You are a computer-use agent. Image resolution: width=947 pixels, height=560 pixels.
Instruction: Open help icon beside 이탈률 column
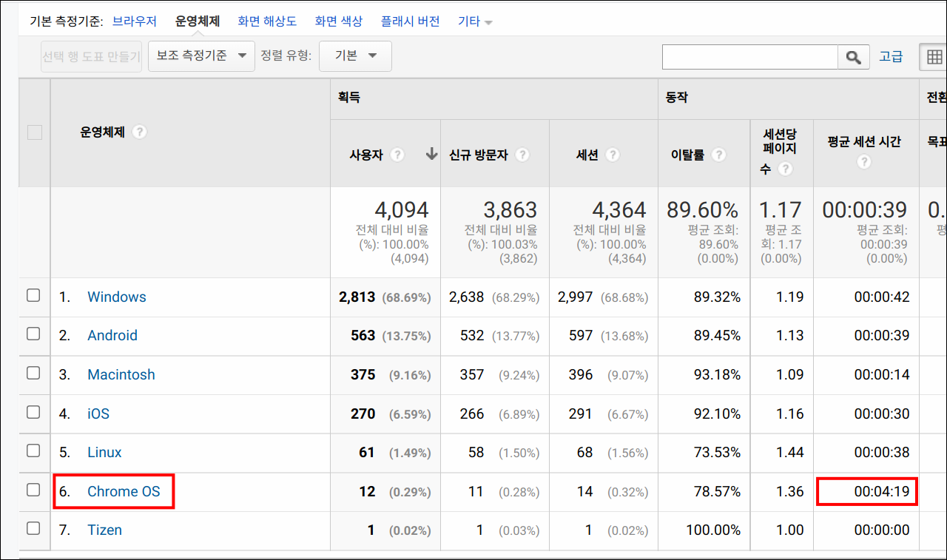(x=719, y=155)
